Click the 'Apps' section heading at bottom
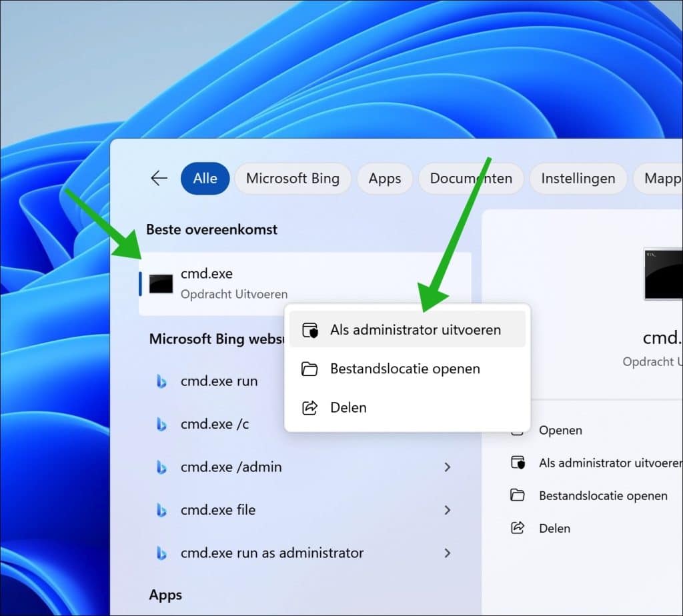The height and width of the screenshot is (616, 683). pos(165,595)
